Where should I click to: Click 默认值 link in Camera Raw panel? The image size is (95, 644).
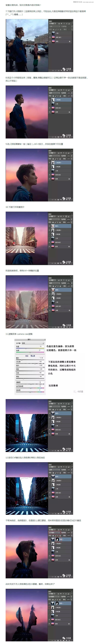point(33,356)
